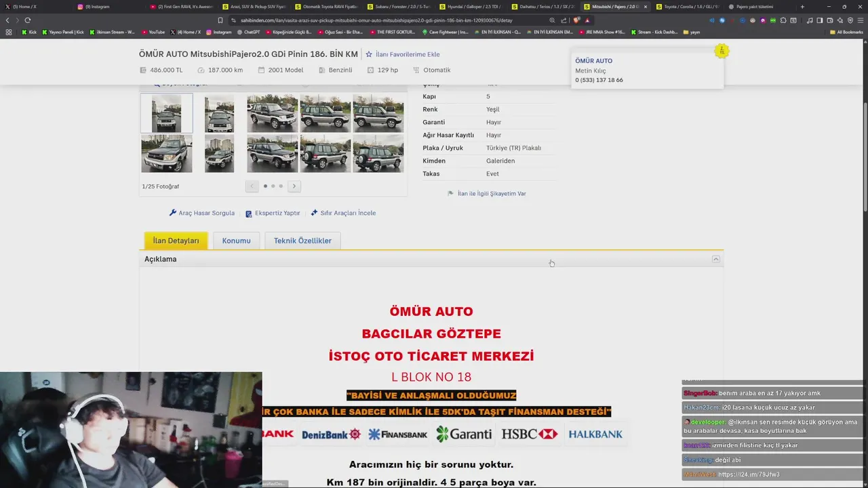The width and height of the screenshot is (868, 488).
Task: Click the gearbox icon beside Otomatik
Action: (x=417, y=70)
